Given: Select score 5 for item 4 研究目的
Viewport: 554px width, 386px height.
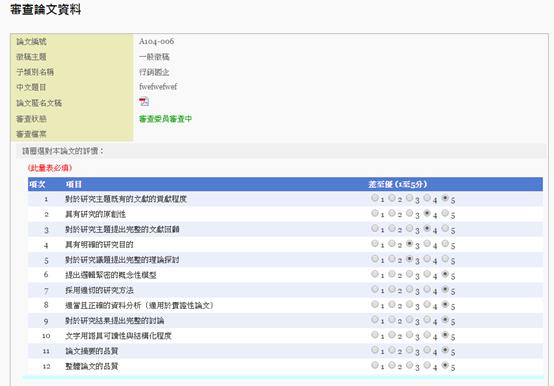Looking at the screenshot, I should tap(445, 244).
